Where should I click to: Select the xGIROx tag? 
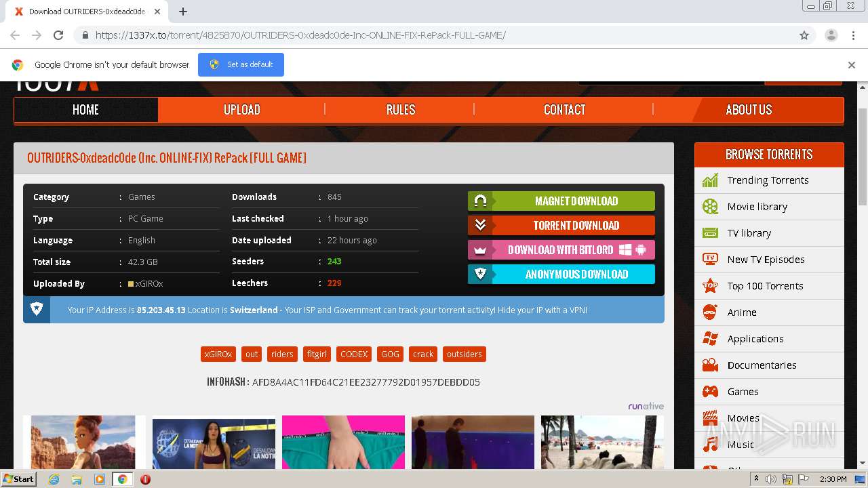[218, 354]
